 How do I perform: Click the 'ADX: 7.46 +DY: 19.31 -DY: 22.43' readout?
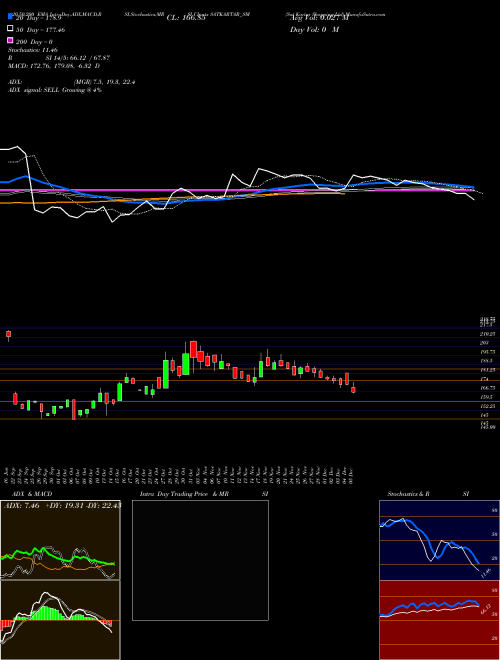click(62, 506)
